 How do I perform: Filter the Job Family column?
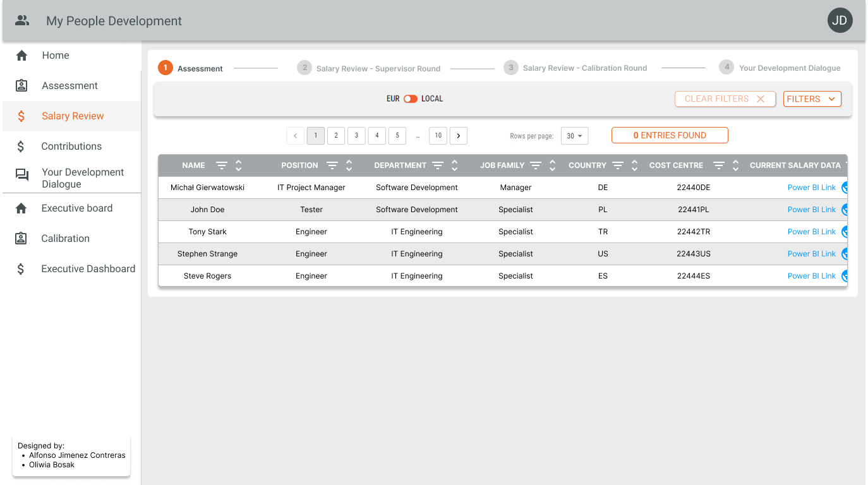536,165
